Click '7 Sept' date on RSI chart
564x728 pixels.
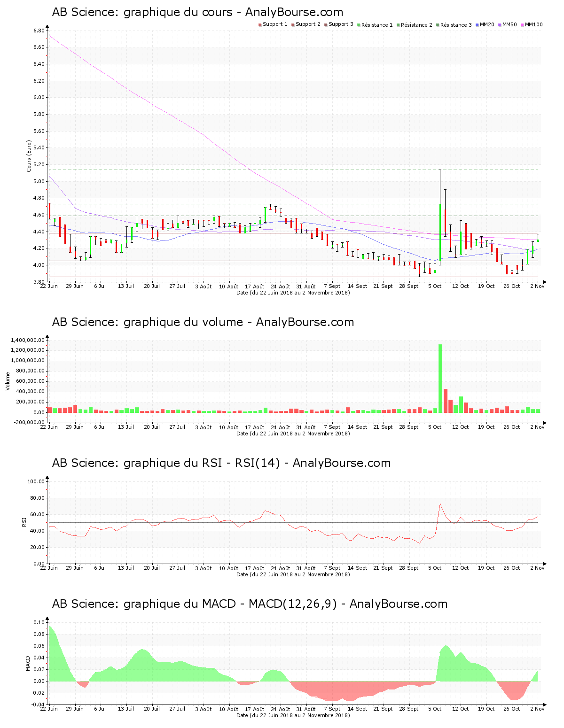click(x=332, y=568)
